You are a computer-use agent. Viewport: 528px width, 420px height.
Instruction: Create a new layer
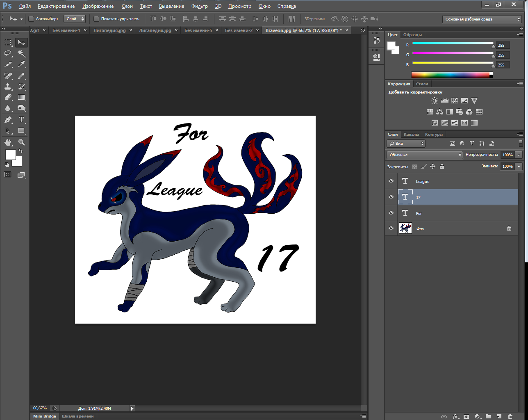pyautogui.click(x=499, y=417)
